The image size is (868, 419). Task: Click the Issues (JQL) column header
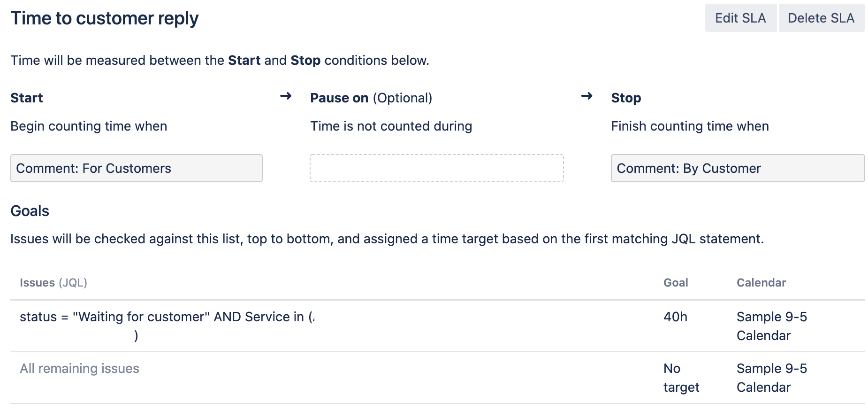pos(53,283)
